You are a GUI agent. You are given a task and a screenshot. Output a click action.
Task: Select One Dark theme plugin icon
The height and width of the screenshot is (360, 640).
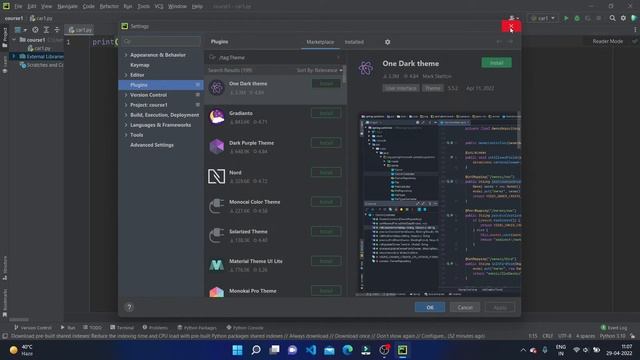pos(217,87)
